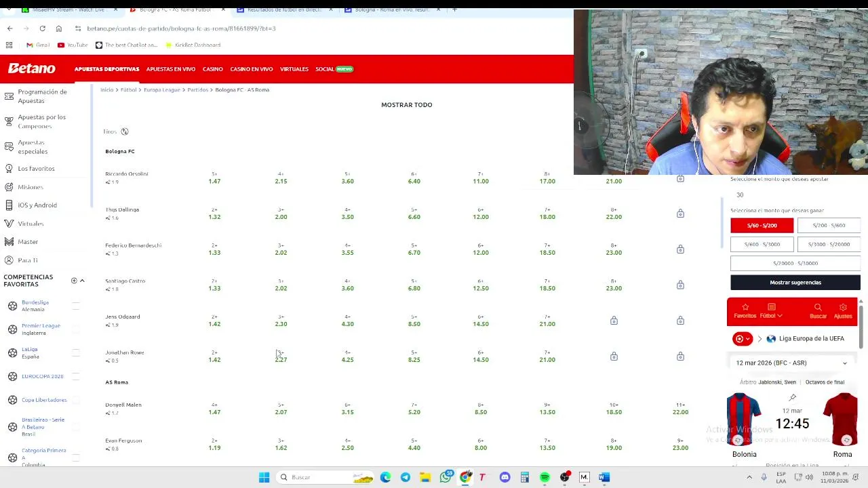The image size is (868, 488).
Task: Toggle Bundesliga favorite checkbox
Action: click(x=76, y=306)
